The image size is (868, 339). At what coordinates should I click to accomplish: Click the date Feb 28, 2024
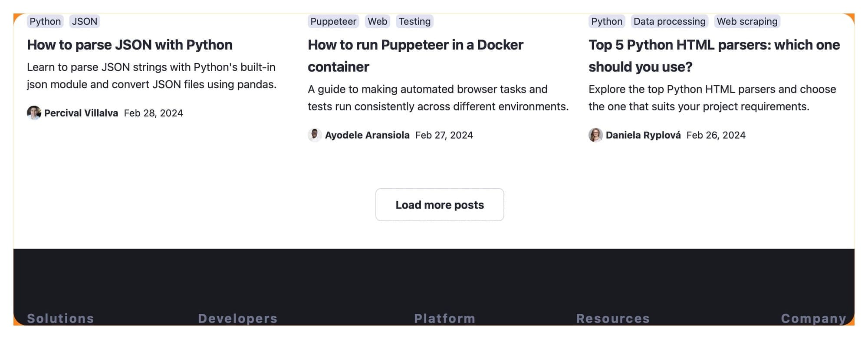[153, 113]
